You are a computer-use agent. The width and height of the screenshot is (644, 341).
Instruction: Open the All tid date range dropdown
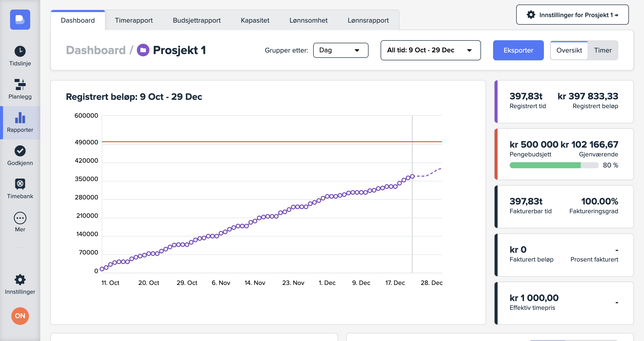click(431, 50)
